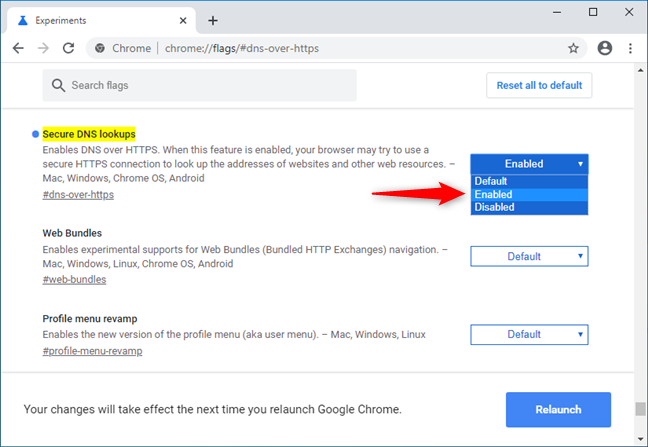Reload the flags page
Viewport: 648px width, 447px height.
[68, 48]
